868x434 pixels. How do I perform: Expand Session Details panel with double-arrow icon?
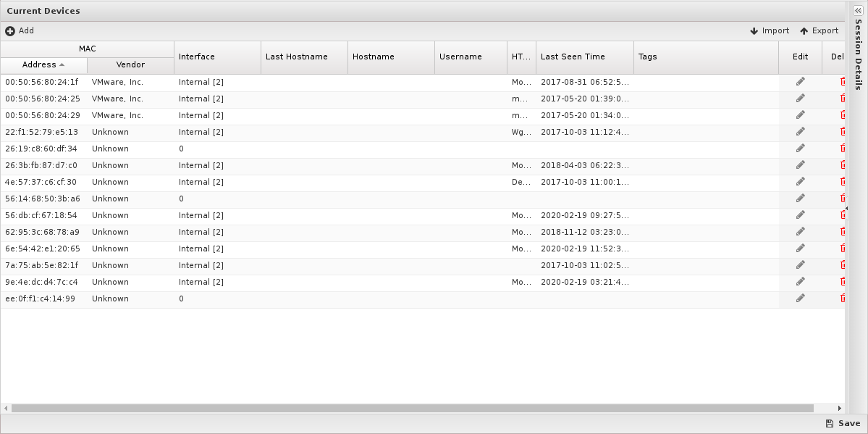[857, 11]
